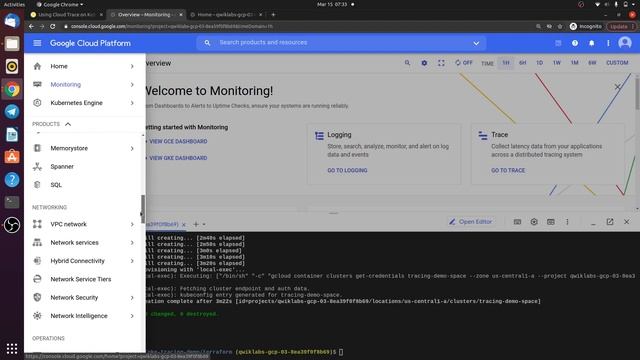Activate Cloud Shell from the header
This screenshot has height=360, width=640.
558,43
